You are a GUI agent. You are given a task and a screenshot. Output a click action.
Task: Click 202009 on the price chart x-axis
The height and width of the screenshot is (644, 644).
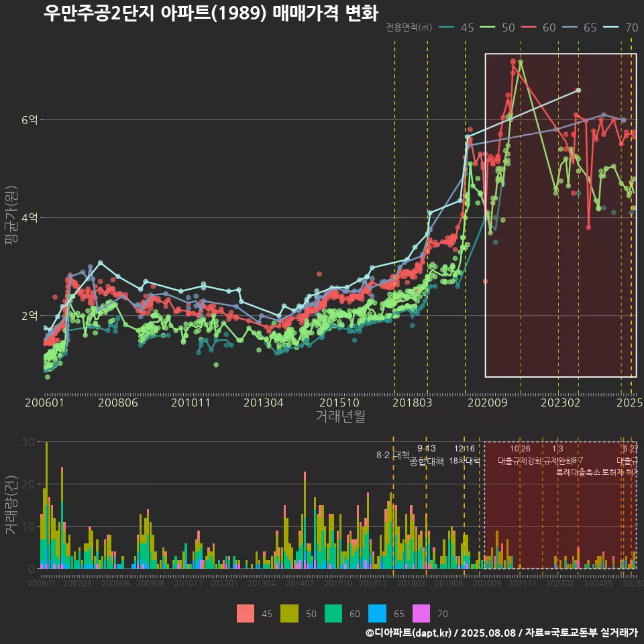coord(488,402)
